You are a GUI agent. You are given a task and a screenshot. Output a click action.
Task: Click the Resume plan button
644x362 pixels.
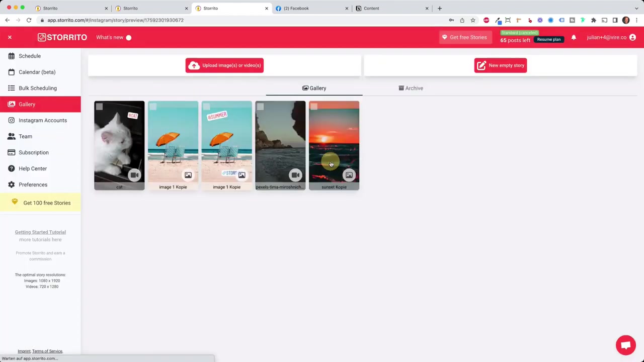pyautogui.click(x=549, y=39)
